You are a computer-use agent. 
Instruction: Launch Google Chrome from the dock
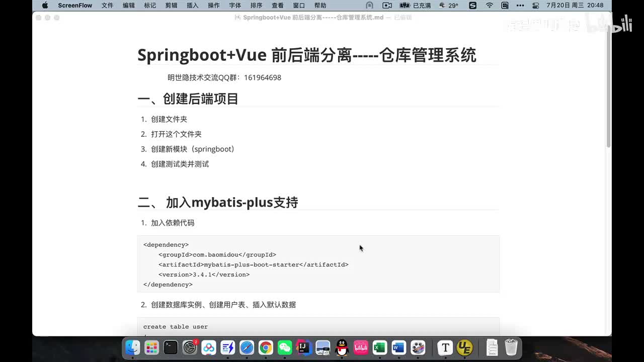point(266,347)
